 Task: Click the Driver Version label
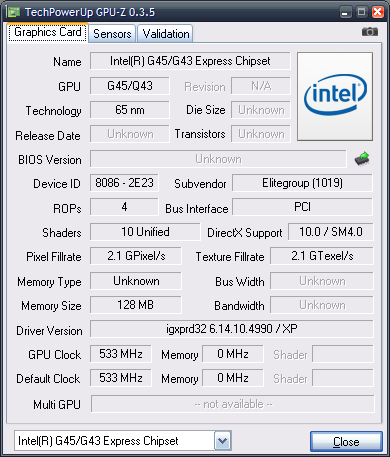click(49, 331)
